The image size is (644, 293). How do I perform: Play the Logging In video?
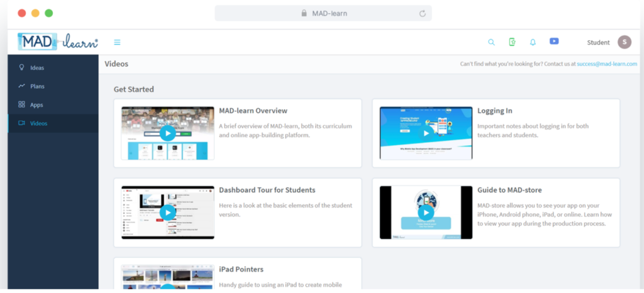coord(426,133)
